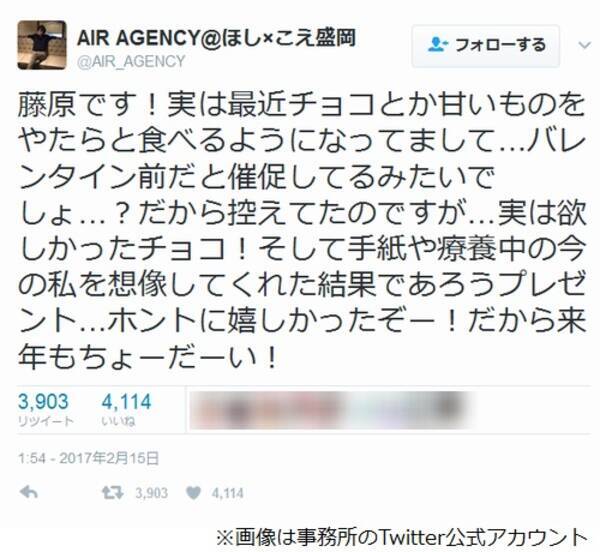Toggle following with the フォローする button
This screenshot has height=552, width=600.
coord(486,46)
